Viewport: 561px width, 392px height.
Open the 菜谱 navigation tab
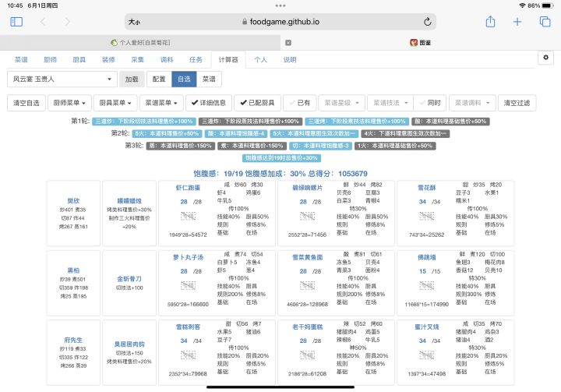[21, 60]
